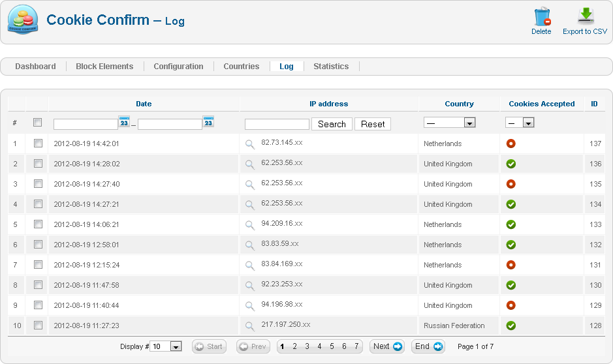This screenshot has height=364, width=613.
Task: Click the magnifier in the ID 134 row
Action: (x=250, y=205)
